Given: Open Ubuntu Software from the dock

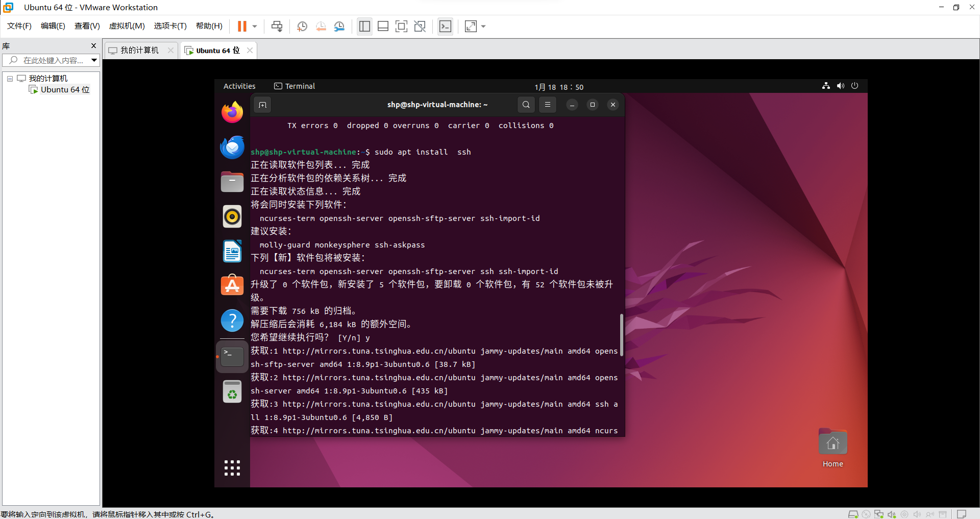Looking at the screenshot, I should click(x=232, y=286).
